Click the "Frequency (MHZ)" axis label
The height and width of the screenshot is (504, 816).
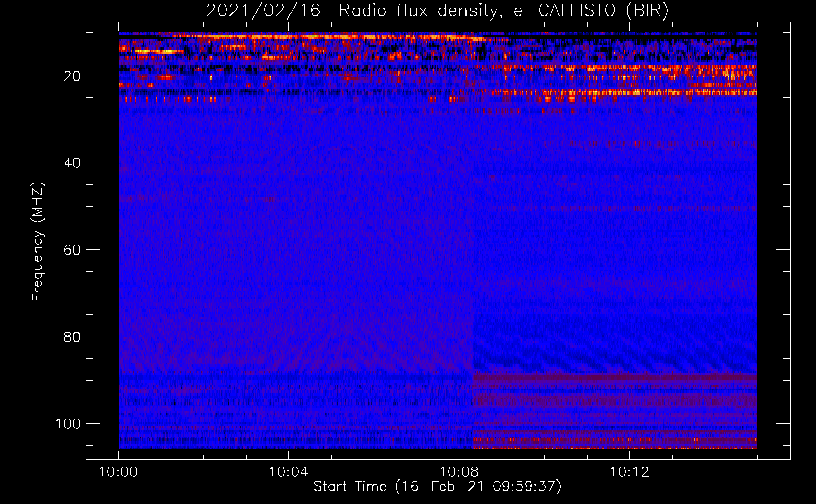(x=38, y=242)
